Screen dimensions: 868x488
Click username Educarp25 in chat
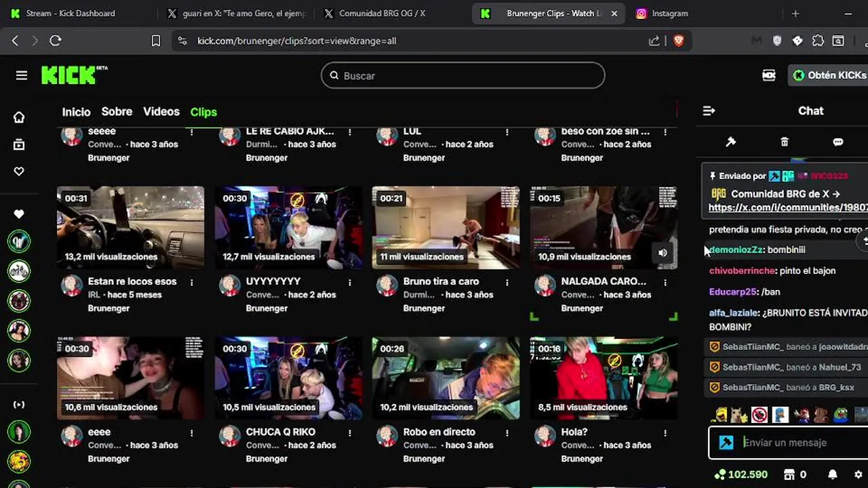point(732,292)
